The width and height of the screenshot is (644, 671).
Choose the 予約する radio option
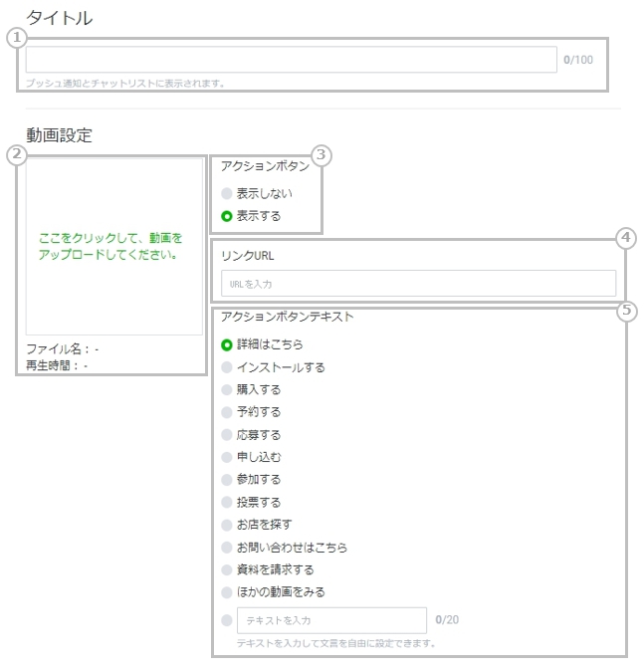227,412
